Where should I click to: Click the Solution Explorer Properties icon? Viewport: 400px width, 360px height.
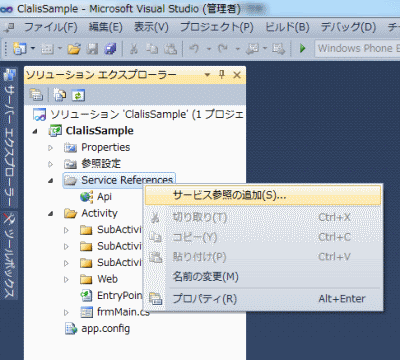point(36,95)
